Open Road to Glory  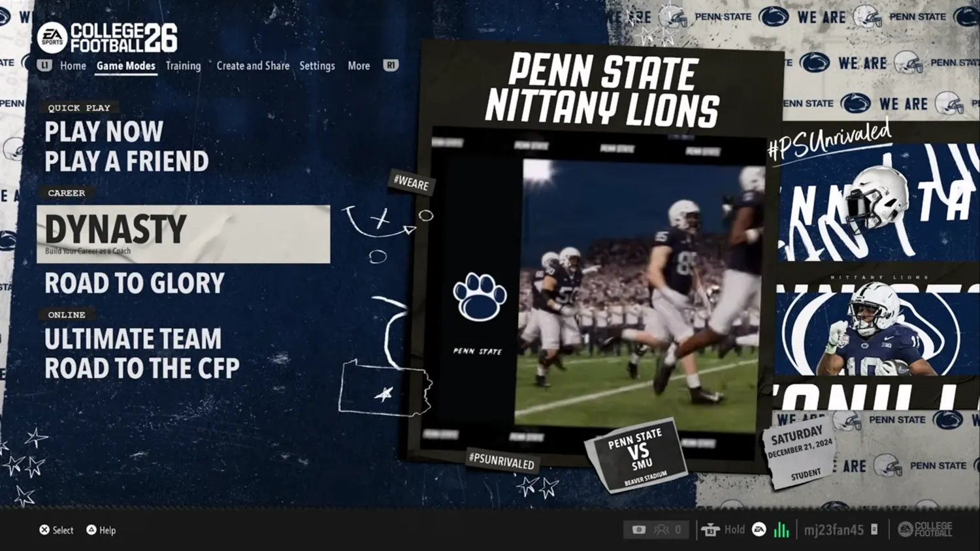[135, 283]
